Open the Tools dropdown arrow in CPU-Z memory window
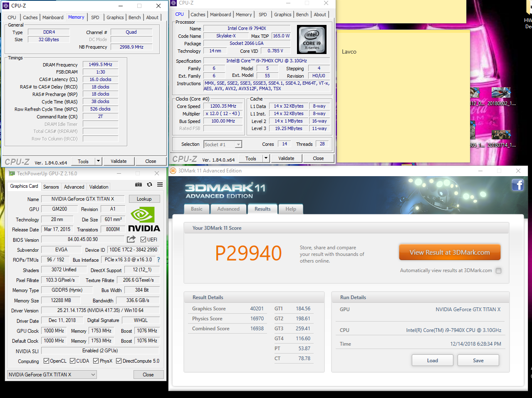 (x=99, y=161)
